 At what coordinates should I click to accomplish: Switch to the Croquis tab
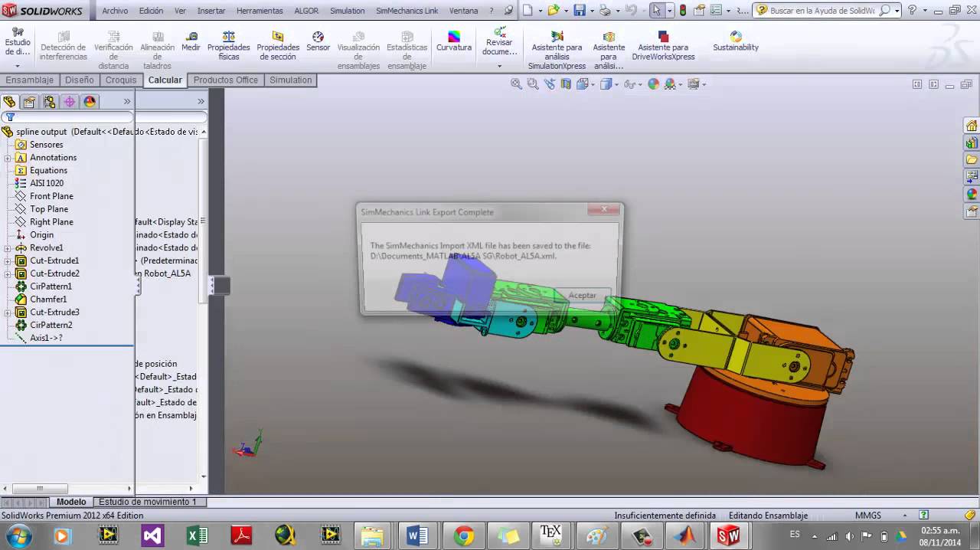pos(121,80)
